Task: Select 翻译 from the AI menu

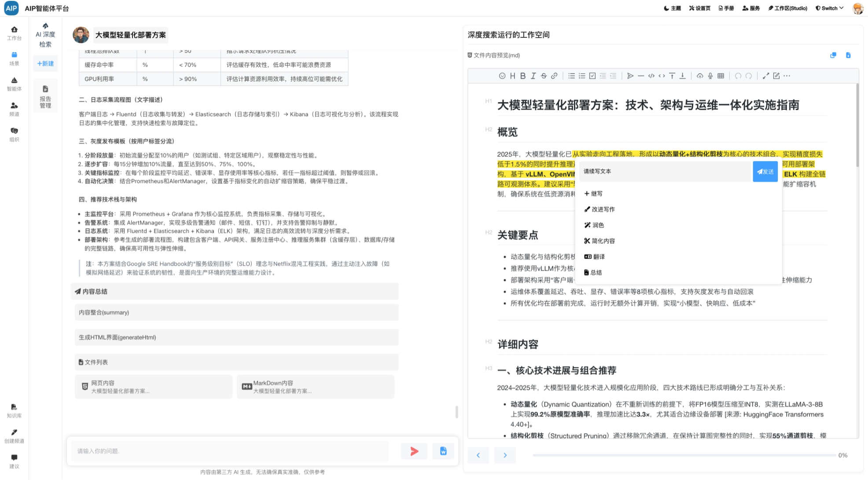Action: point(594,256)
